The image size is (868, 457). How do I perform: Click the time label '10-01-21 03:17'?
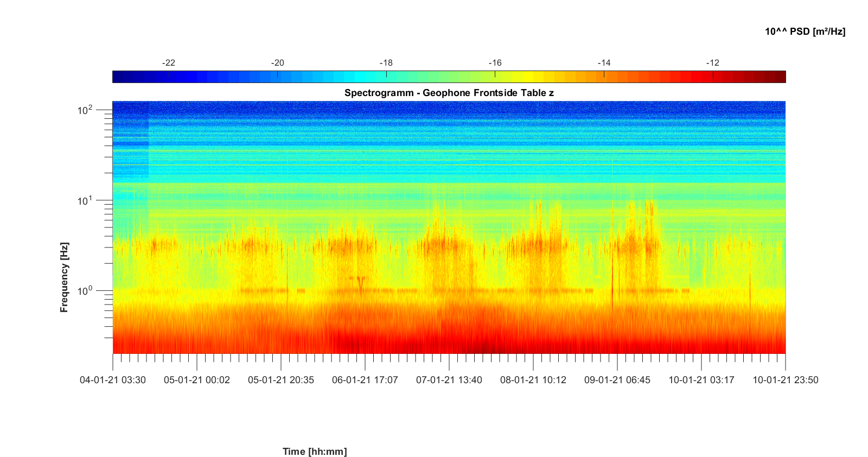(x=701, y=380)
